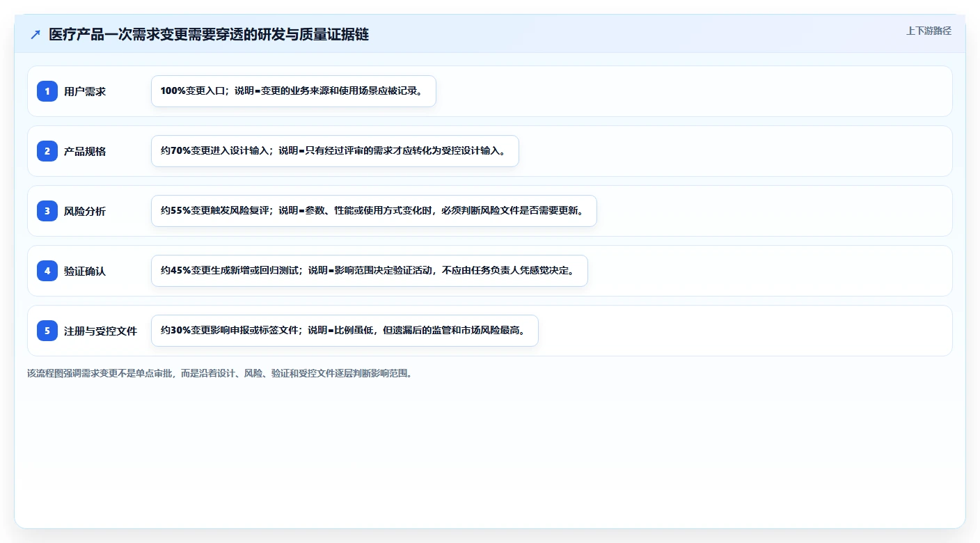Click the title 医疗产品一次需求变更需要穿透的研发与质量证据链
The width and height of the screenshot is (980, 543).
pyautogui.click(x=209, y=35)
